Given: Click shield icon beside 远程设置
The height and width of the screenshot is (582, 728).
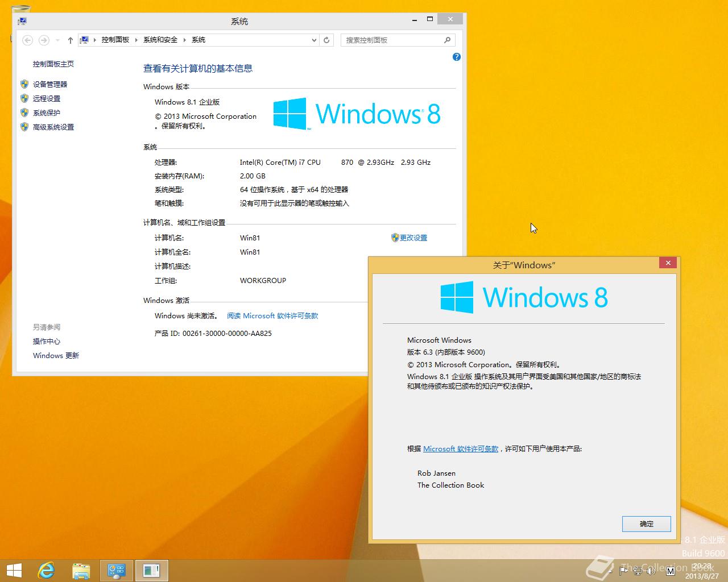Looking at the screenshot, I should (24, 98).
